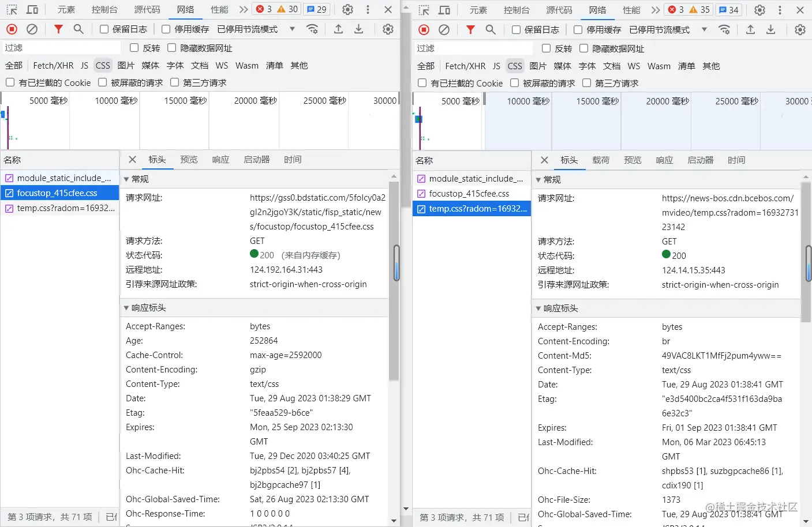
Task: Open network conditions wifi icon in left panel
Action: tap(312, 29)
